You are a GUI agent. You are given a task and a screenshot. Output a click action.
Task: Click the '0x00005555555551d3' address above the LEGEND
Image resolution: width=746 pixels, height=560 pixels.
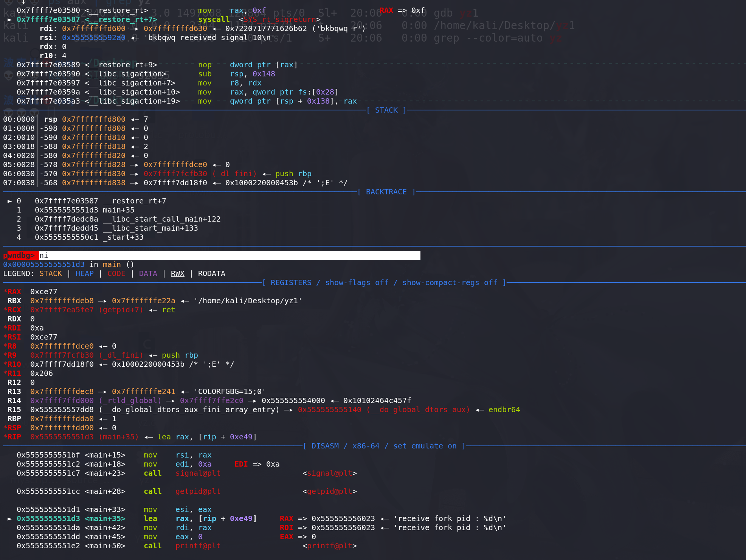(44, 264)
